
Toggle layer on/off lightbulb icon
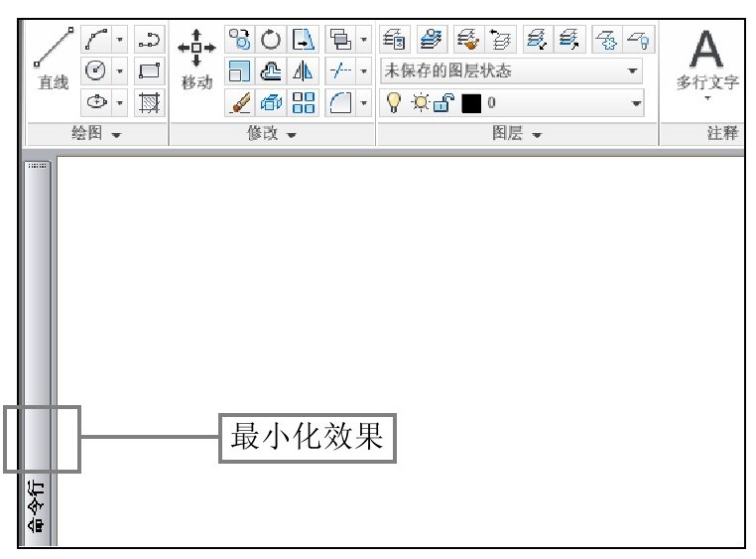pyautogui.click(x=393, y=102)
